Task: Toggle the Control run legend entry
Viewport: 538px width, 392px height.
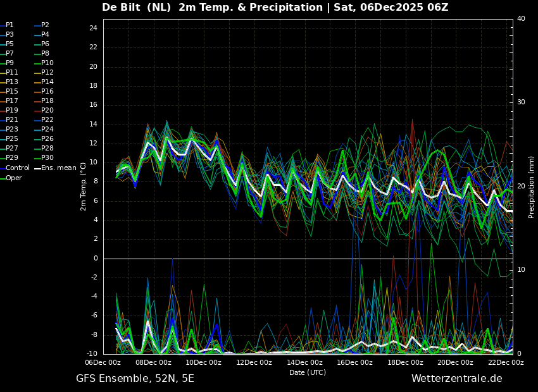Action: (17, 168)
